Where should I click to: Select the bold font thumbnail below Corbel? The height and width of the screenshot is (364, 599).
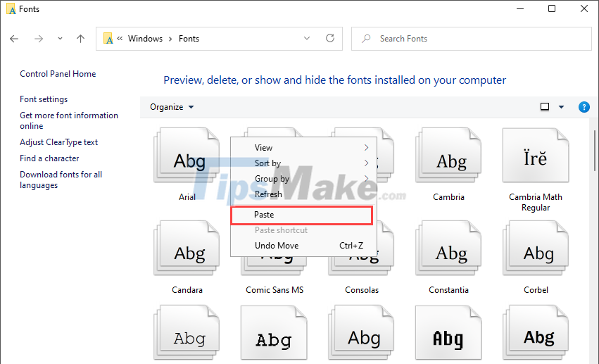tap(536, 332)
